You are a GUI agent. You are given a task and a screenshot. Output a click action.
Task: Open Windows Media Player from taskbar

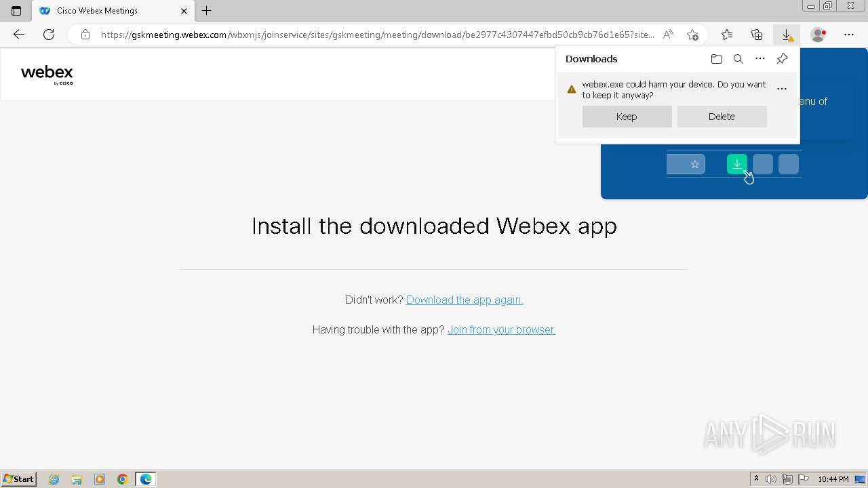100,479
